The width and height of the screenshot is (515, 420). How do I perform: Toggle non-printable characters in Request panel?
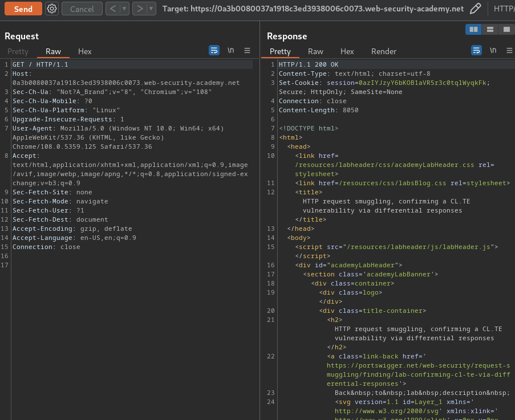(x=231, y=50)
